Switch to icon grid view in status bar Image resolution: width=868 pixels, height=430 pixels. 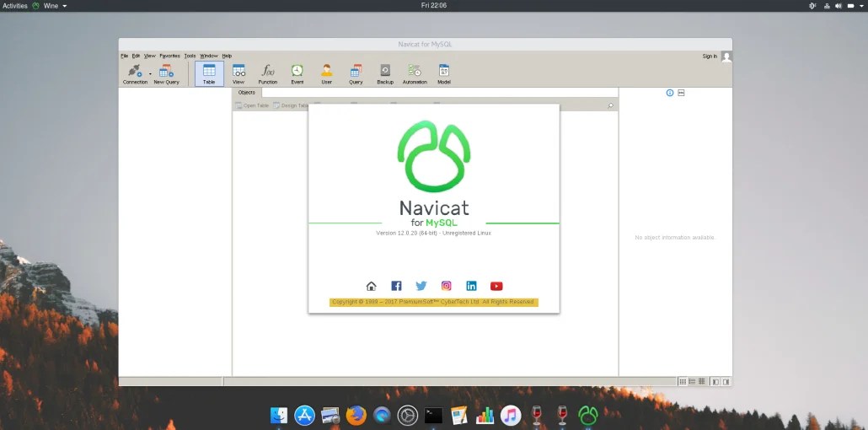point(683,382)
